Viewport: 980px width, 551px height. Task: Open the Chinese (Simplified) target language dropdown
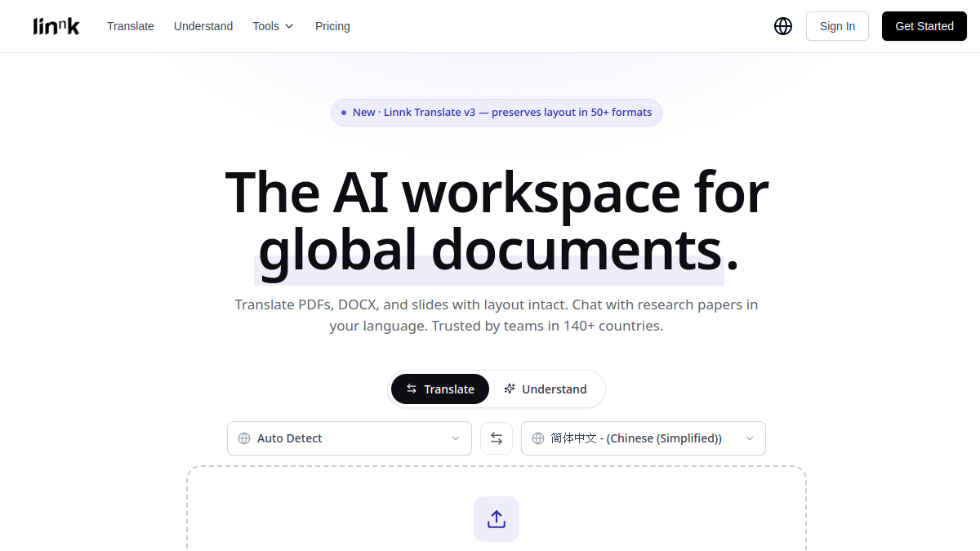point(644,438)
